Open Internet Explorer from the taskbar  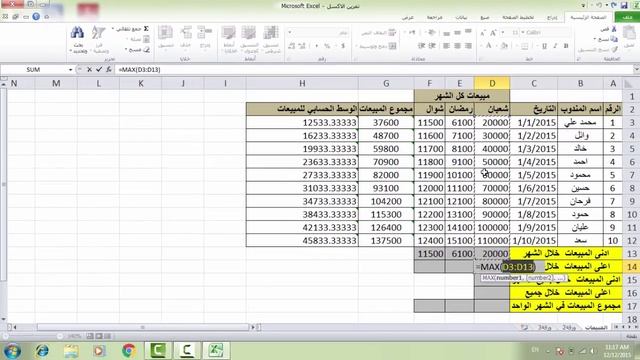(x=42, y=351)
